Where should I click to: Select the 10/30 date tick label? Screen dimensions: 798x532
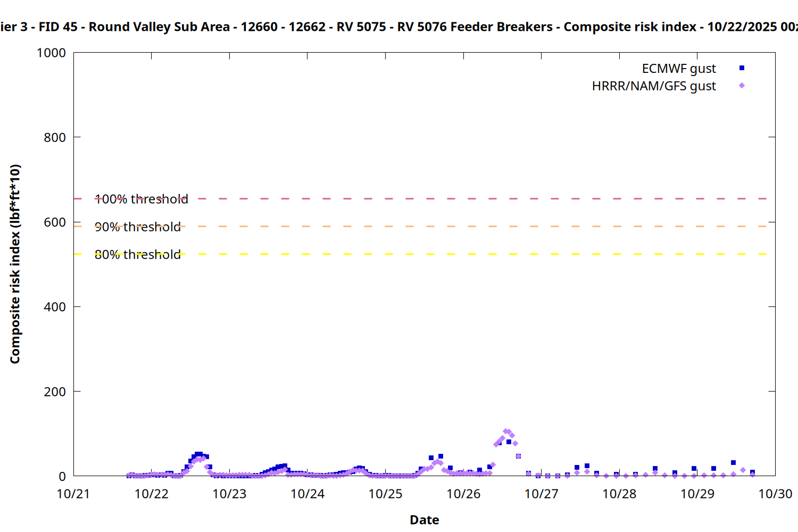[x=775, y=494]
